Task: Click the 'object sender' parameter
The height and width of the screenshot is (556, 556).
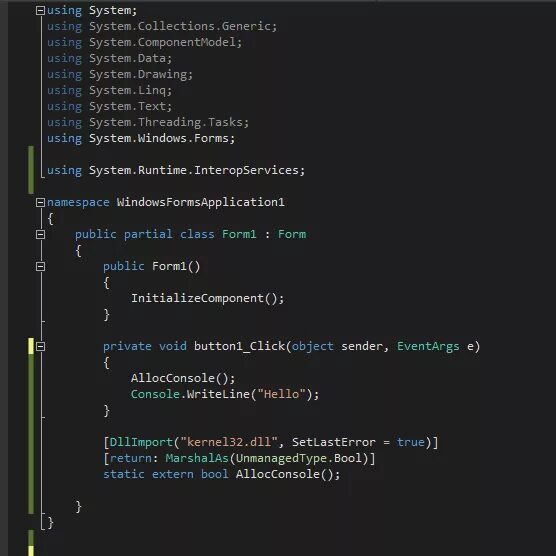Action: tap(337, 346)
